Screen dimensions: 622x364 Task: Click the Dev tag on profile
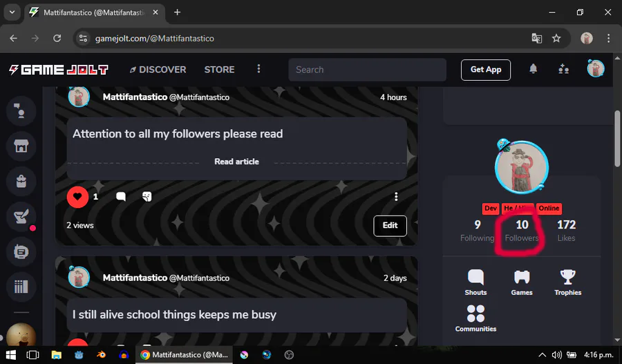(490, 208)
